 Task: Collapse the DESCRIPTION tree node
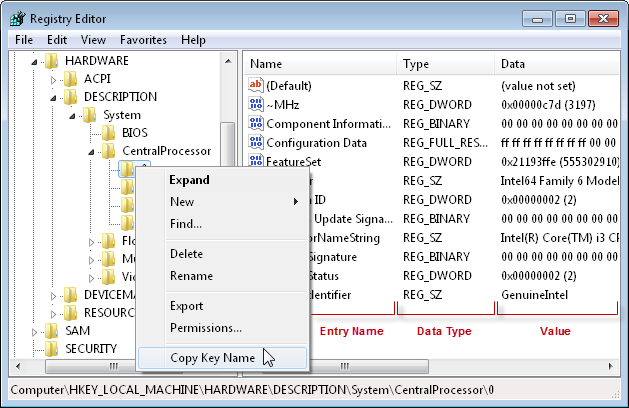(53, 98)
